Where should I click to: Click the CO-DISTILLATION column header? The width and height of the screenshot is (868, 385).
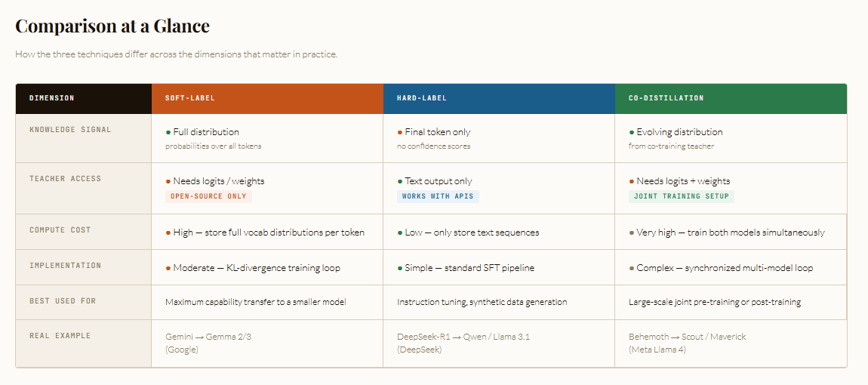731,99
